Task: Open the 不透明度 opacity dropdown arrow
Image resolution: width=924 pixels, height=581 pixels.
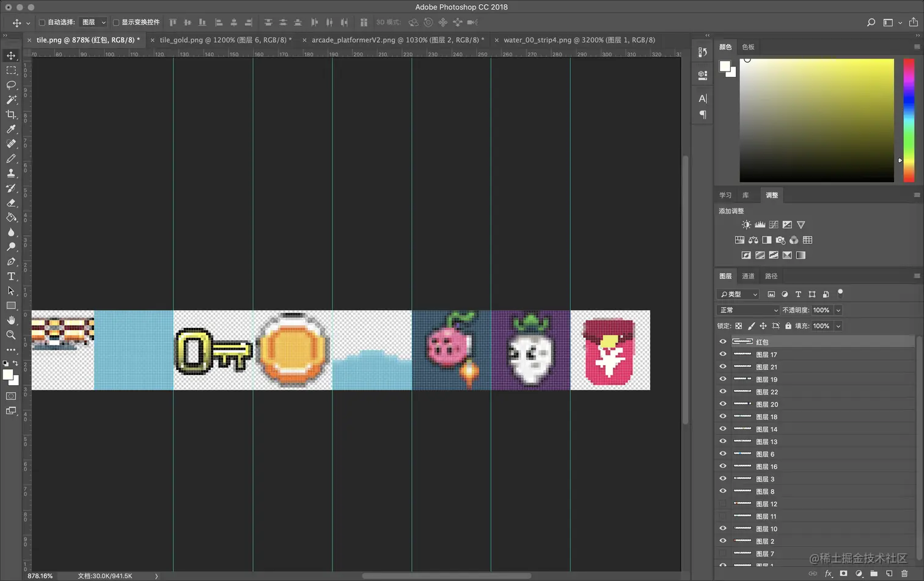Action: (838, 310)
